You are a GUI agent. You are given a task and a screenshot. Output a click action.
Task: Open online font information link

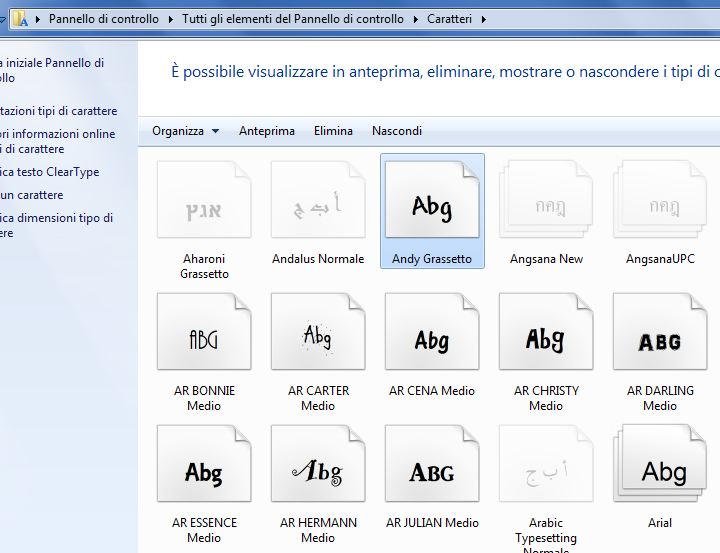point(57,141)
